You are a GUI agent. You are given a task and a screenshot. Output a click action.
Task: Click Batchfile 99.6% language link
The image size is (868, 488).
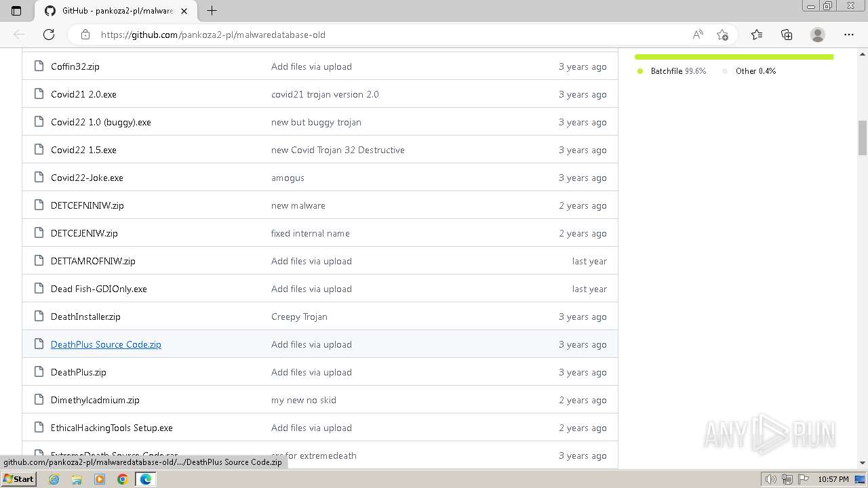671,71
